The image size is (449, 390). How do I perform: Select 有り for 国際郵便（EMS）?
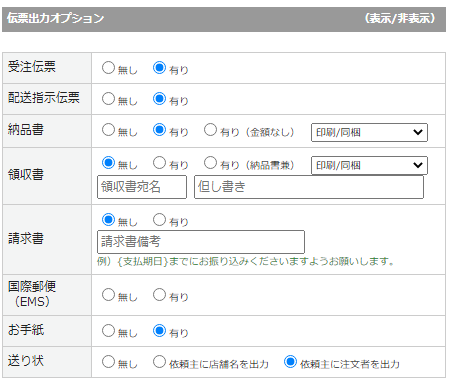click(x=159, y=295)
